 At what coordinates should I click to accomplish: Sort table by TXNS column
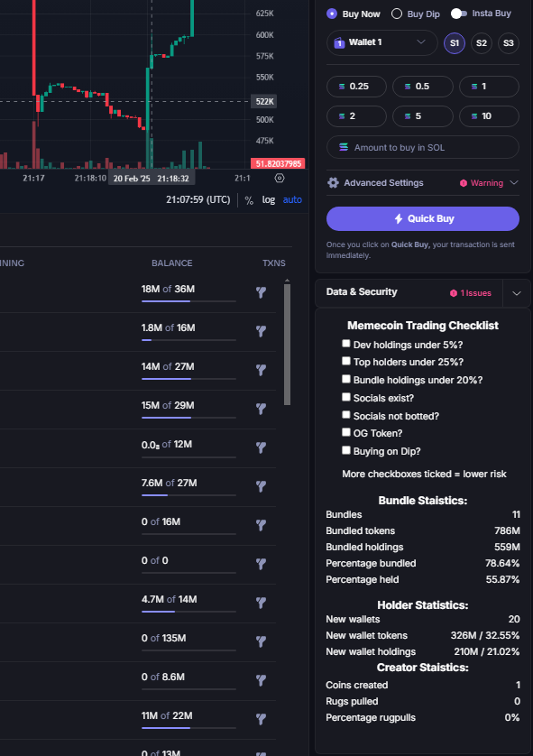pyautogui.click(x=274, y=263)
